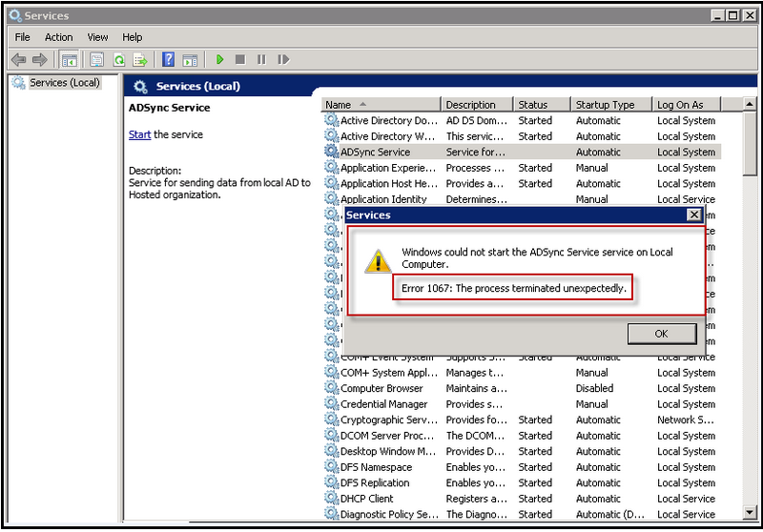Viewport: 763px width, 532px height.
Task: Click the gear icon of Active Directory Do... row
Action: tap(331, 119)
